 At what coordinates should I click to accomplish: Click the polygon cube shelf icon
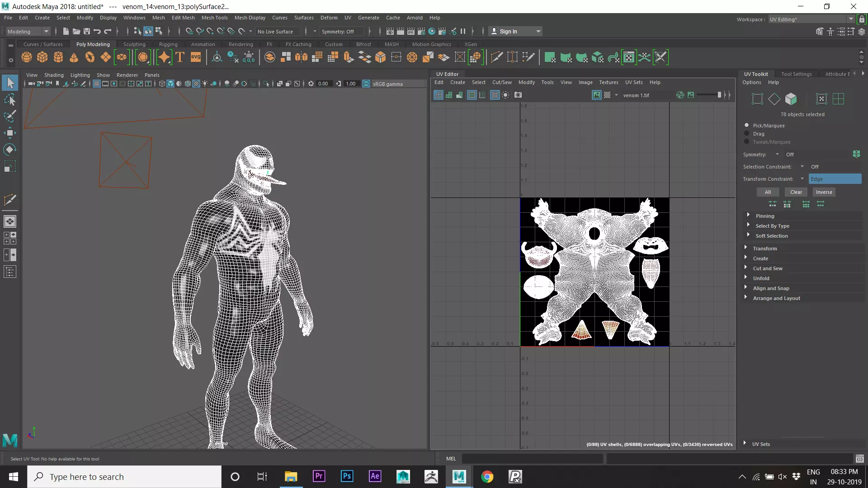pos(42,57)
